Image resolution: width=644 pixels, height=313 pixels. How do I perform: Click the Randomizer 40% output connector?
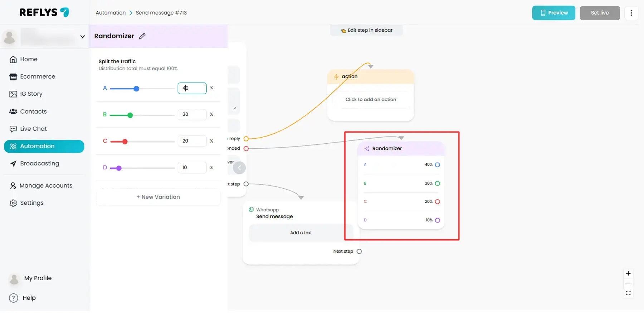[x=437, y=165]
